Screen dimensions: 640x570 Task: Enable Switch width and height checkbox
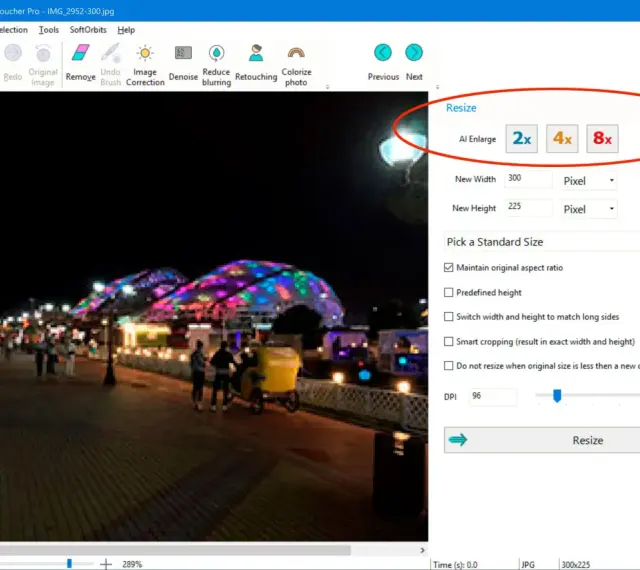click(449, 317)
